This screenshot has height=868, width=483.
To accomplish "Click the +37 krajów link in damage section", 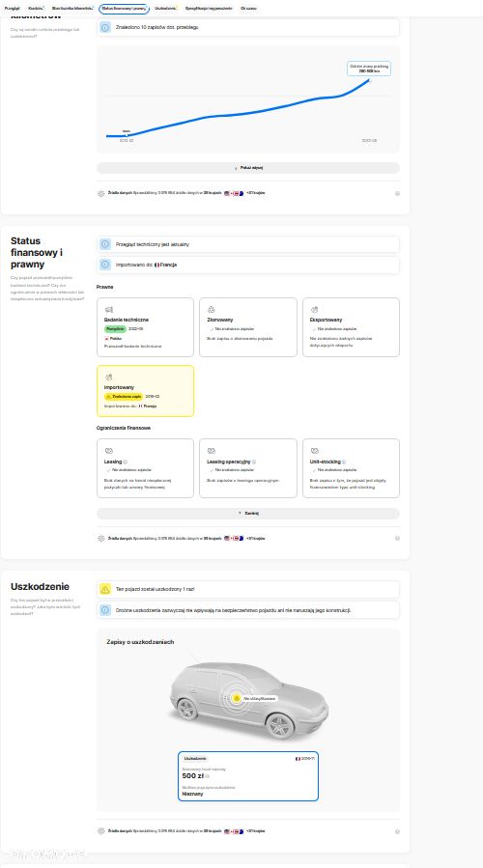I will (256, 831).
